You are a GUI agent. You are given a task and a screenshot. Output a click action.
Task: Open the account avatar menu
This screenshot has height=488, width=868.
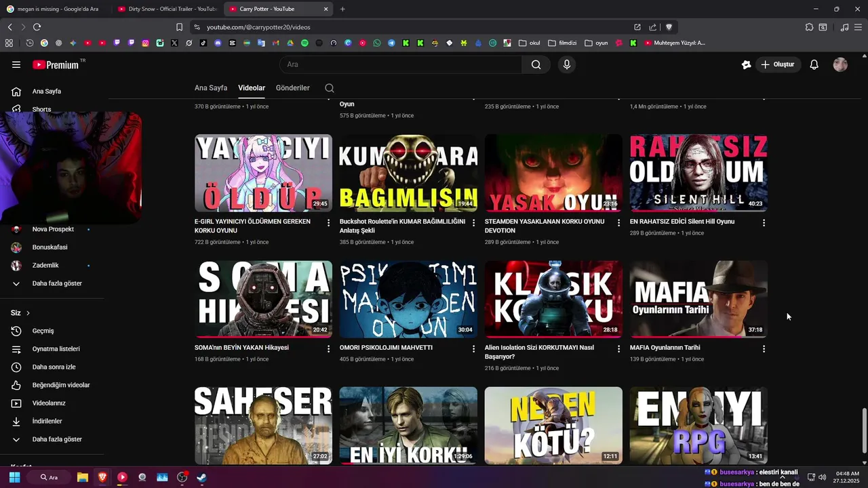[x=840, y=64]
